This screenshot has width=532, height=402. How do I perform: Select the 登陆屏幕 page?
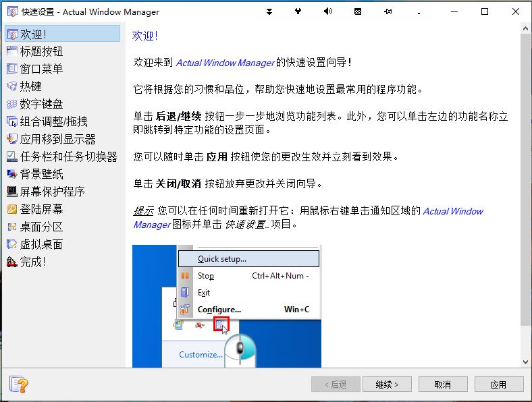pyautogui.click(x=41, y=209)
